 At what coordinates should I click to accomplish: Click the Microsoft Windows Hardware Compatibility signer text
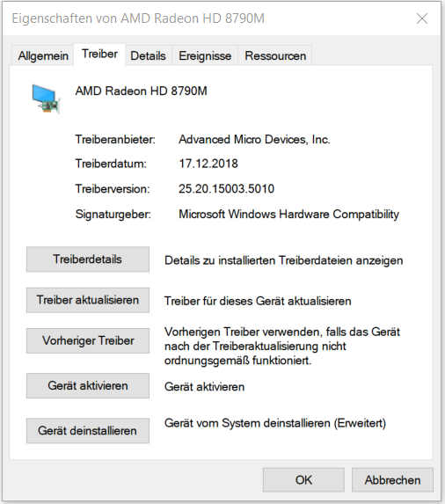pyautogui.click(x=288, y=214)
